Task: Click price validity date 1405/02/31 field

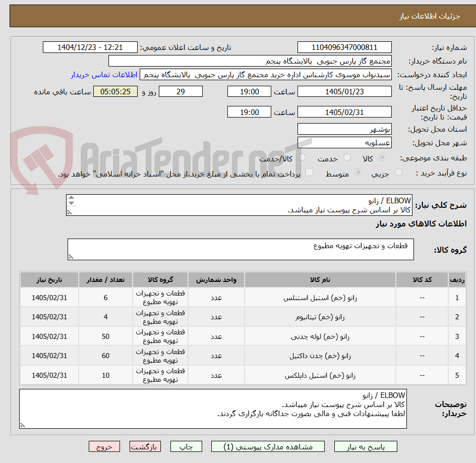Action: tap(344, 112)
